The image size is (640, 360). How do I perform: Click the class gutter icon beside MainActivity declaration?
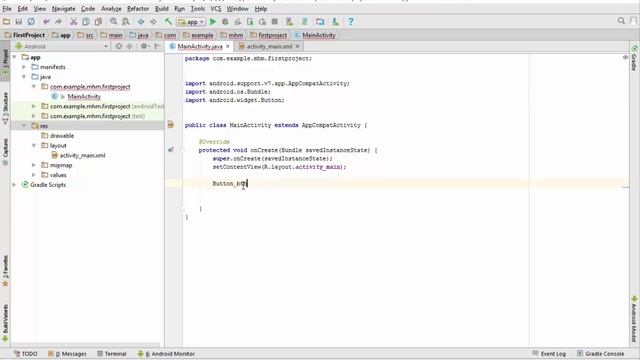point(171,124)
